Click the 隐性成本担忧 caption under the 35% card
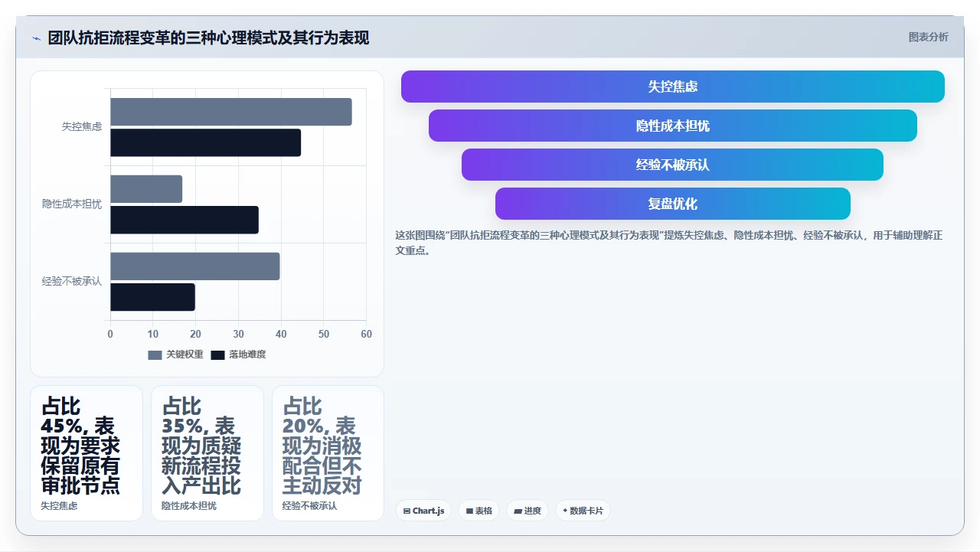The height and width of the screenshot is (552, 980). [189, 506]
